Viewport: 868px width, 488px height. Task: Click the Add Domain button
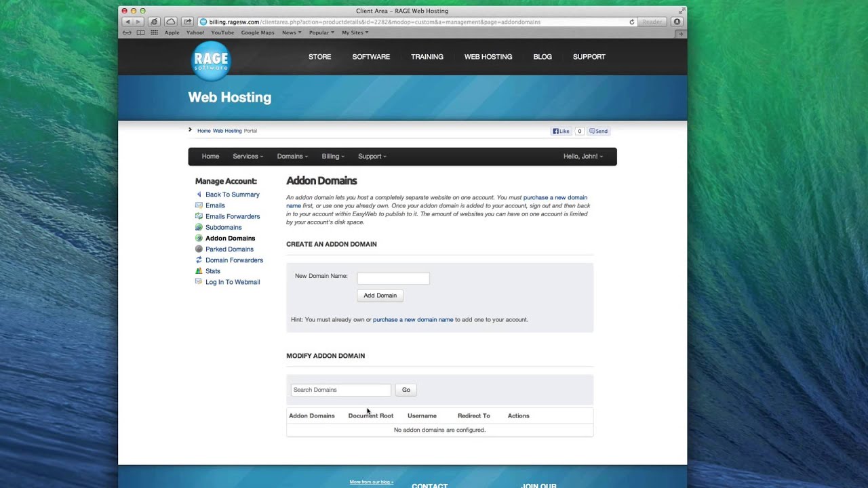click(380, 296)
